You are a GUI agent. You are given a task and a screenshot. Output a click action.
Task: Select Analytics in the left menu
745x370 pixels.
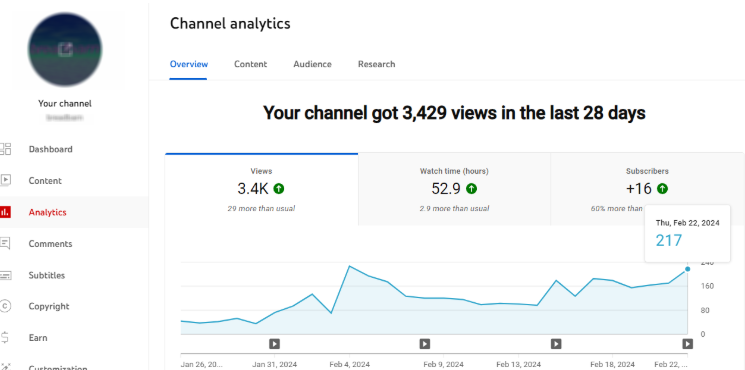48,212
